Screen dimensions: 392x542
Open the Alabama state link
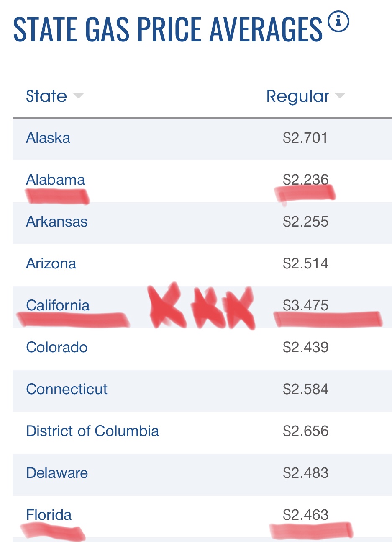click(x=55, y=180)
